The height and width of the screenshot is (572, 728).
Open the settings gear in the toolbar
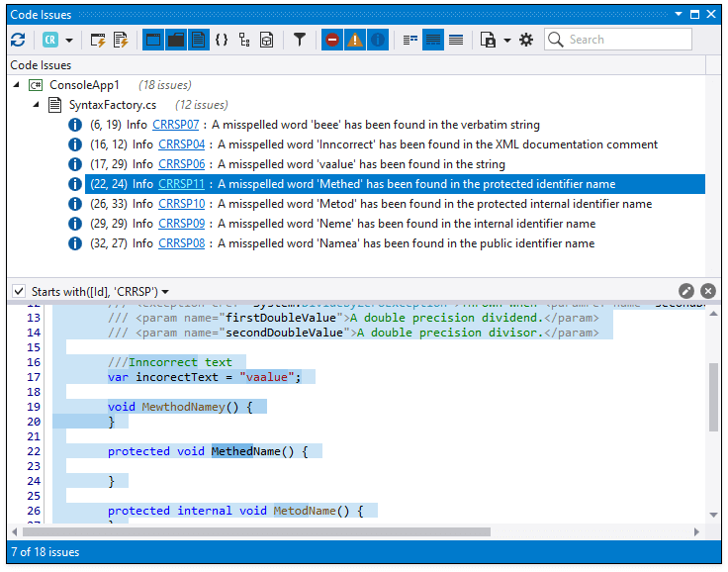pyautogui.click(x=526, y=40)
